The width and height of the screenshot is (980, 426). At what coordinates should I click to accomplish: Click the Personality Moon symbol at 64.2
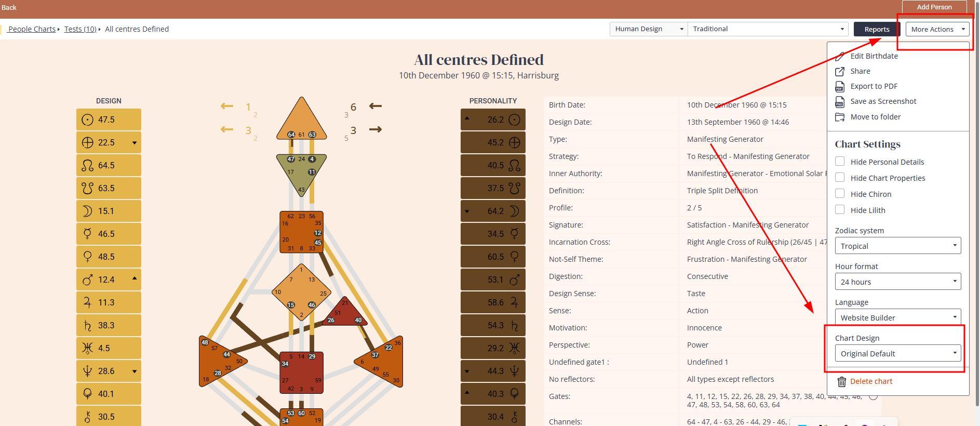514,211
